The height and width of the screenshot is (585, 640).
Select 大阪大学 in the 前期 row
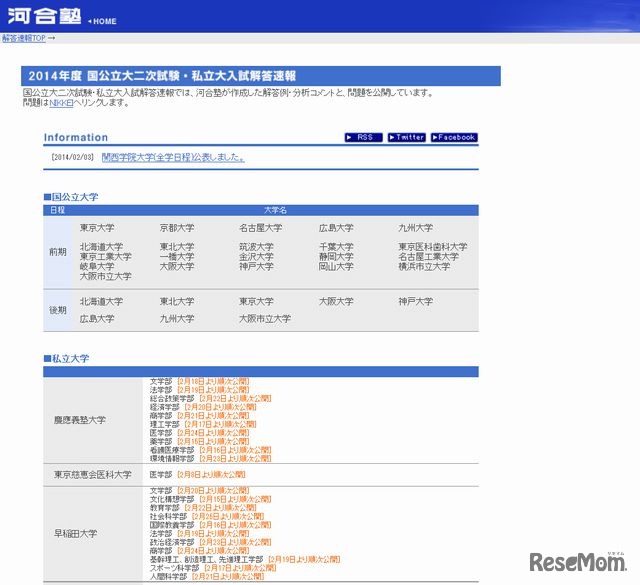[x=177, y=266]
